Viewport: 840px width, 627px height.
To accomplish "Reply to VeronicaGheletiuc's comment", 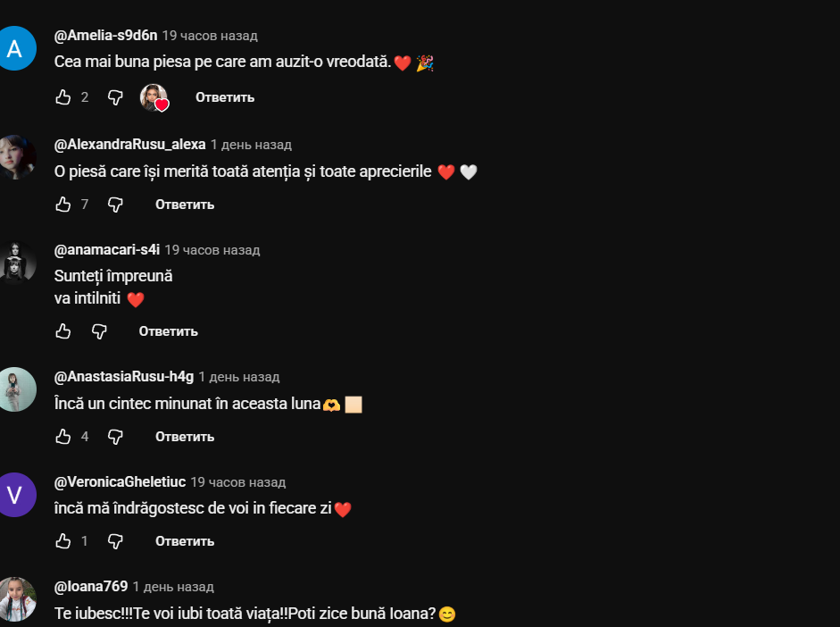I will 185,541.
